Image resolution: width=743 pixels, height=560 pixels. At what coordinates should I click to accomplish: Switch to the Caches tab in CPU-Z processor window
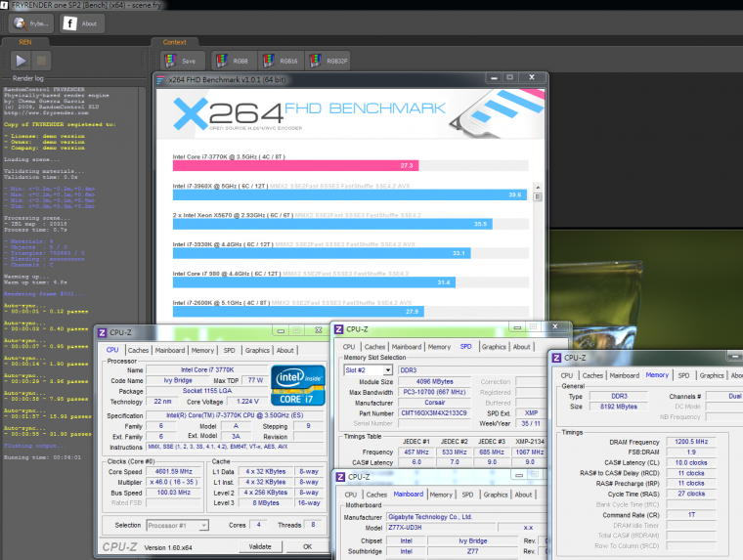[139, 350]
